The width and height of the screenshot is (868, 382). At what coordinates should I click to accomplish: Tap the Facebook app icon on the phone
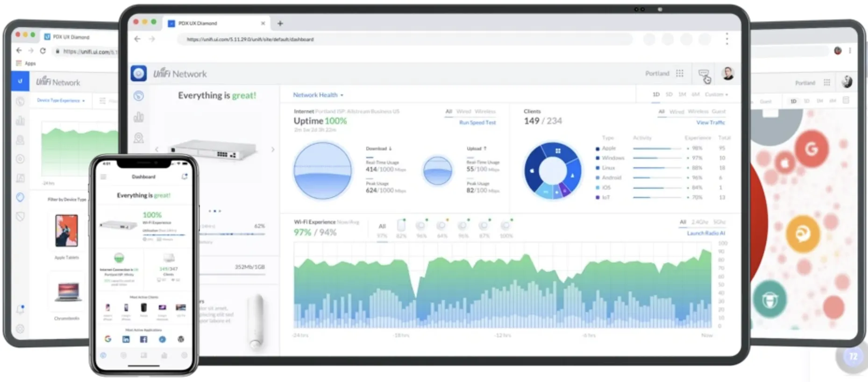point(143,339)
